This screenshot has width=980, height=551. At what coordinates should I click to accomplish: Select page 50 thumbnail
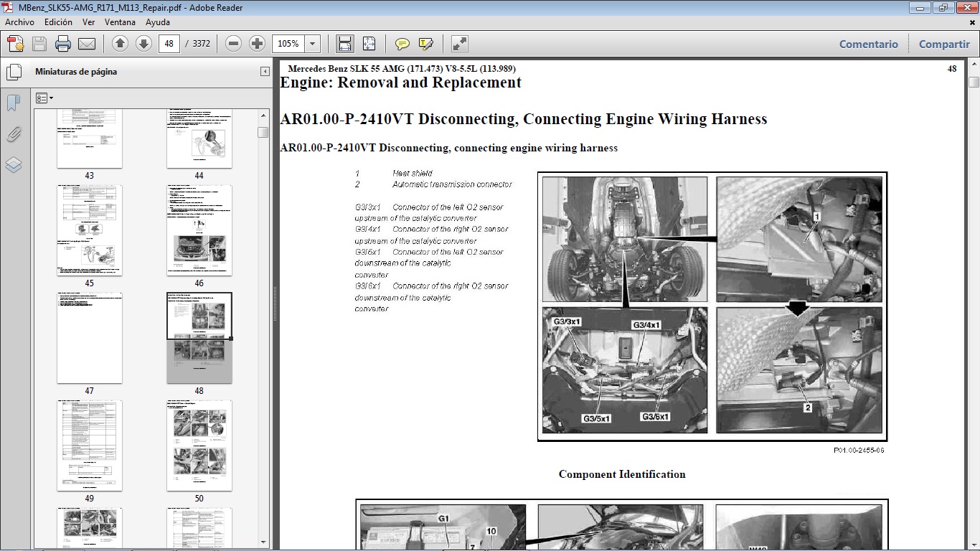tap(199, 446)
